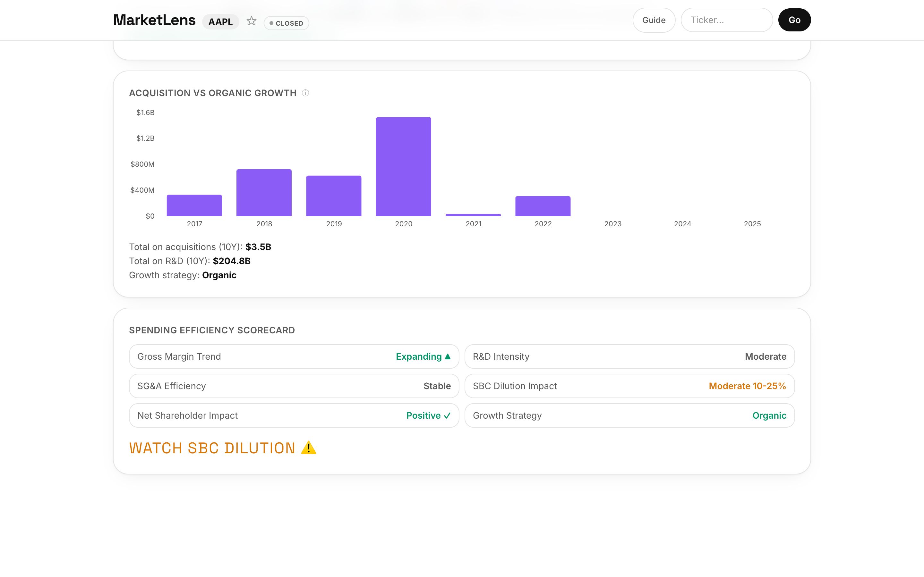Image resolution: width=924 pixels, height=577 pixels.
Task: Click the CLOSED market status badge
Action: click(287, 23)
